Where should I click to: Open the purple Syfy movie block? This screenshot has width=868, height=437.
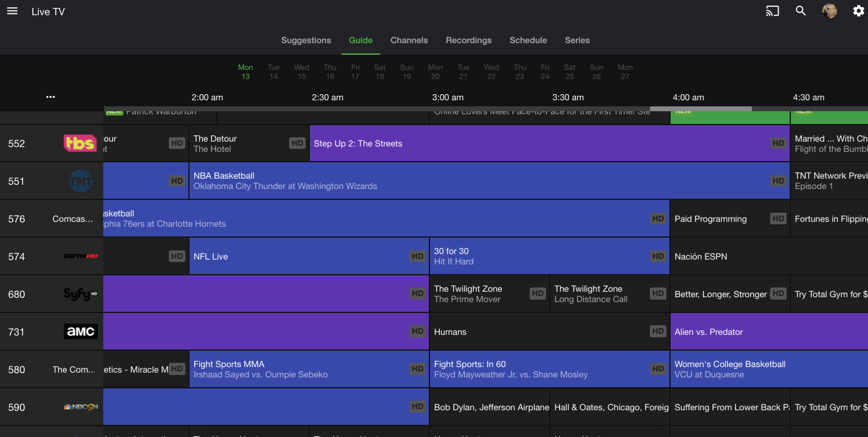point(266,294)
